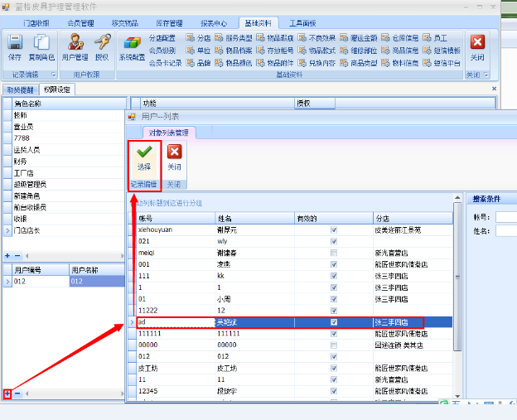Screen dimensions: 517x420
Task: Open 系统配置 system configuration
Action: 132,46
